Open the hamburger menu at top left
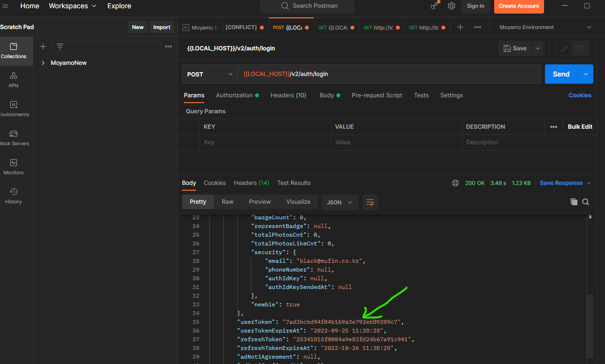This screenshot has height=364, width=605. point(6,6)
